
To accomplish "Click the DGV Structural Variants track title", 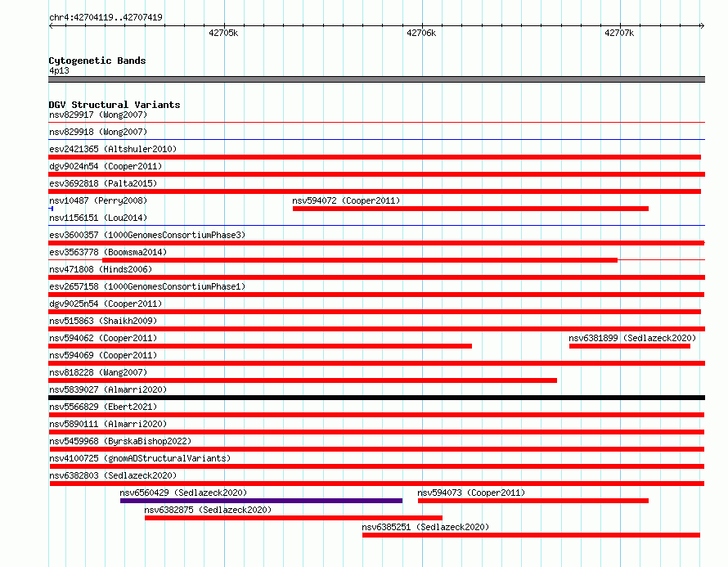I will tap(115, 105).
